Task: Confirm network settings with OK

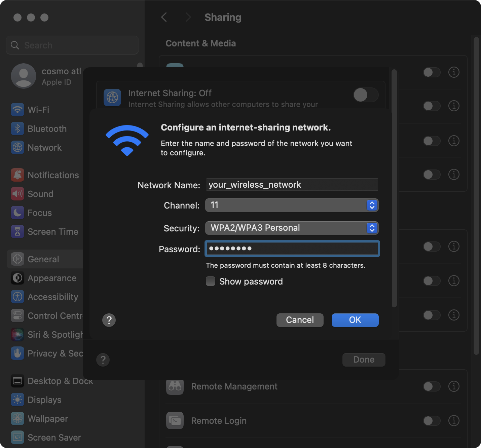Action: [355, 320]
